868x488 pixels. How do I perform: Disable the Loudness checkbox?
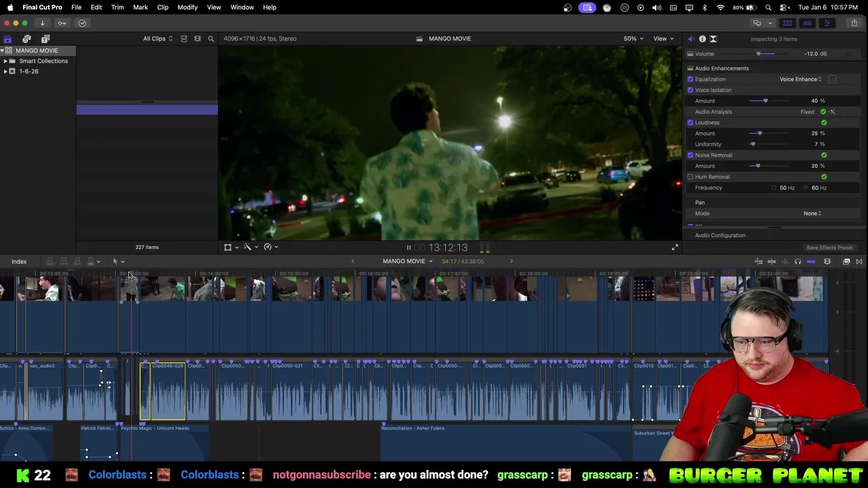click(x=690, y=123)
